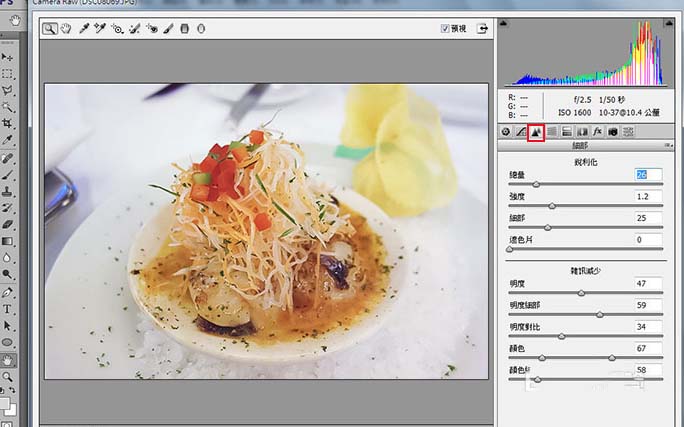Open the Basic adjustments panel tab
684x427 pixels.
(x=506, y=131)
